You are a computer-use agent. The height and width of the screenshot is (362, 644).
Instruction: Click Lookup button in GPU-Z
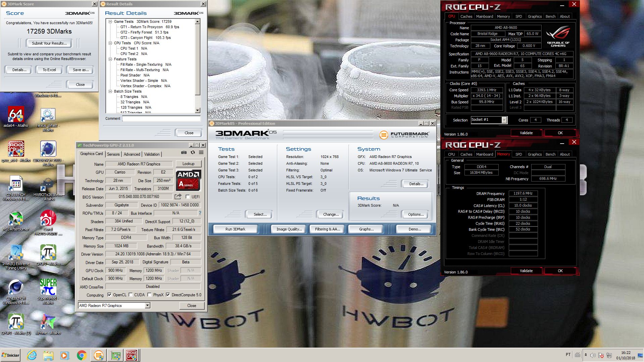click(x=188, y=164)
